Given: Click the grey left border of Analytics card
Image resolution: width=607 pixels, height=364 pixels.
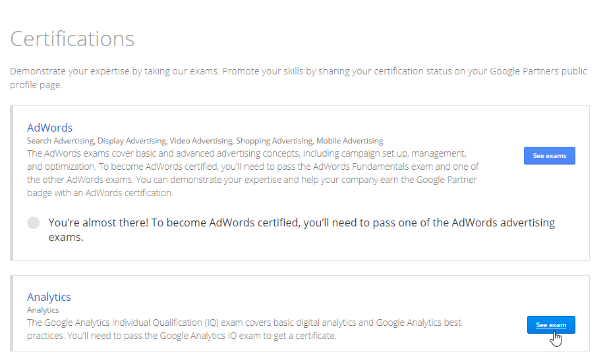Looking at the screenshot, I should (x=12, y=313).
